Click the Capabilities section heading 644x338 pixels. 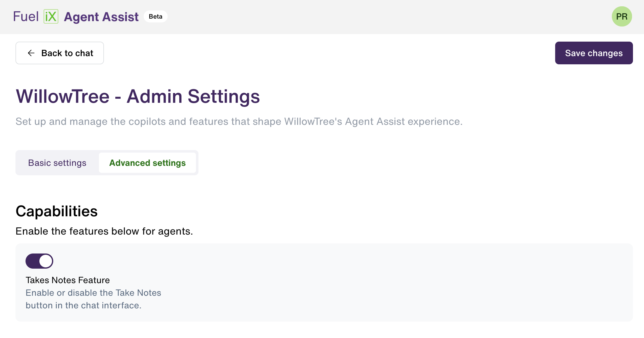57,211
